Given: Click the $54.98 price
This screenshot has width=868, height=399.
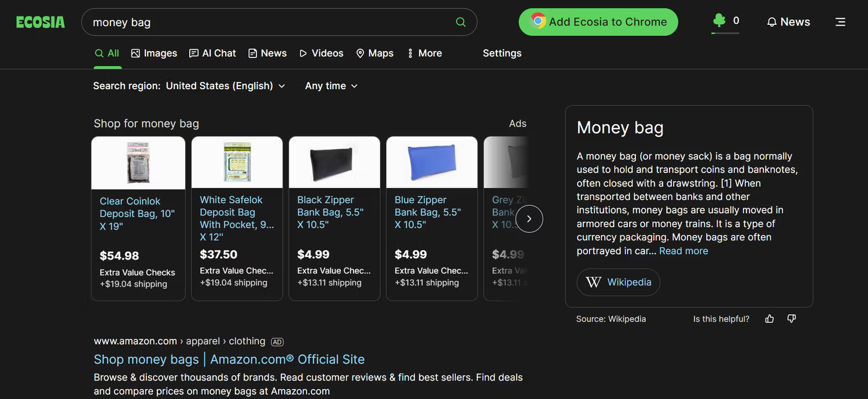Looking at the screenshot, I should pyautogui.click(x=119, y=256).
